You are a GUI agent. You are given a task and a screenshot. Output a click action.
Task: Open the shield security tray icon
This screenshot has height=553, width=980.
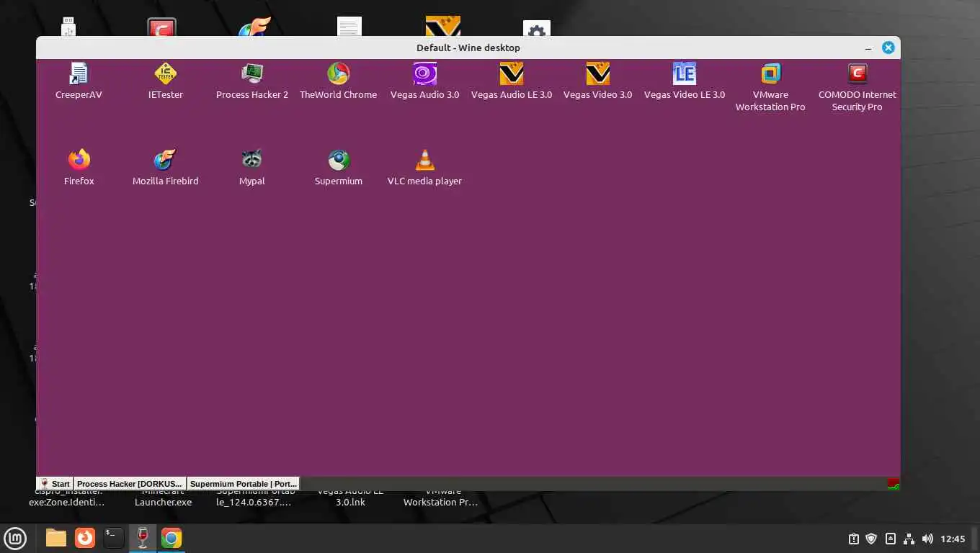point(871,539)
